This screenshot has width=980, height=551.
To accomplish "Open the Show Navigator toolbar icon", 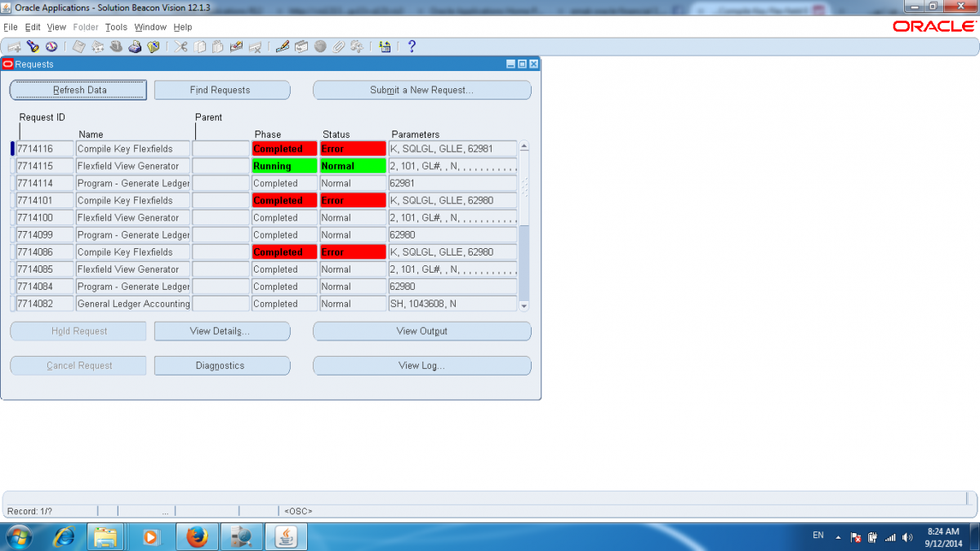I will [x=51, y=47].
